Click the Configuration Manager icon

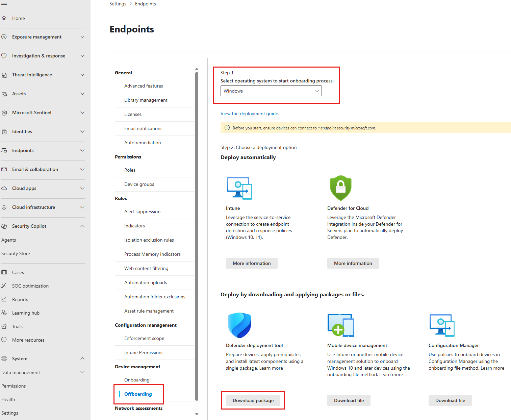tap(442, 325)
